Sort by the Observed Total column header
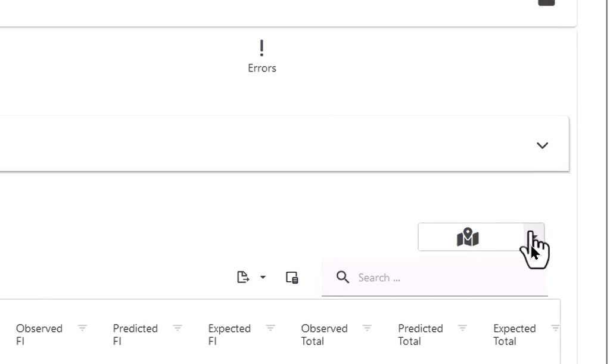 click(324, 334)
